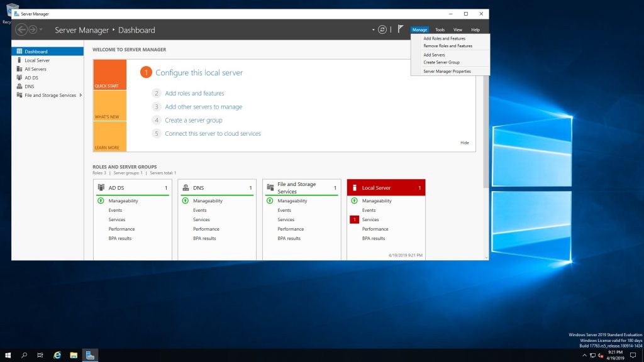
Task: Open Local Server Services row
Action: pos(370,219)
